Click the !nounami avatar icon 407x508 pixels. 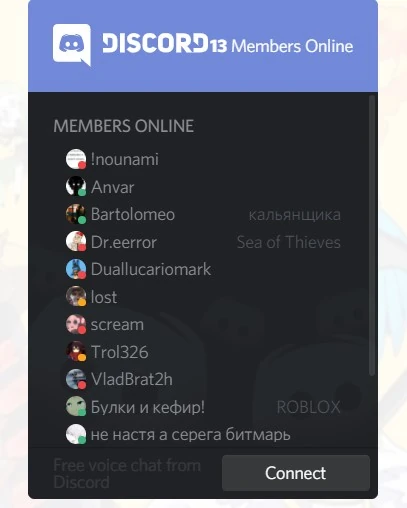76,159
